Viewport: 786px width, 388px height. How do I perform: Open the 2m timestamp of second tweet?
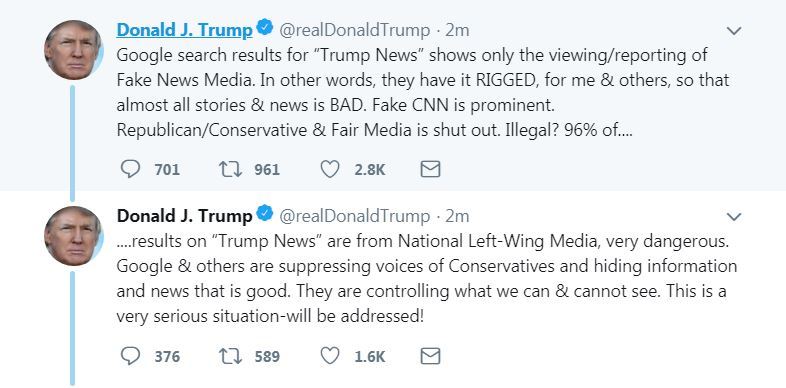point(457,217)
